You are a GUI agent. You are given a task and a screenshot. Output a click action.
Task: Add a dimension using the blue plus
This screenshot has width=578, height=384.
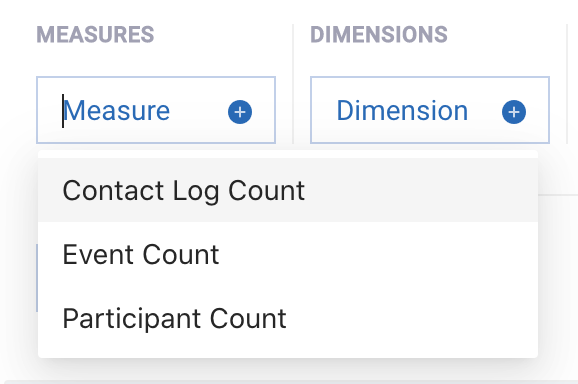[514, 112]
